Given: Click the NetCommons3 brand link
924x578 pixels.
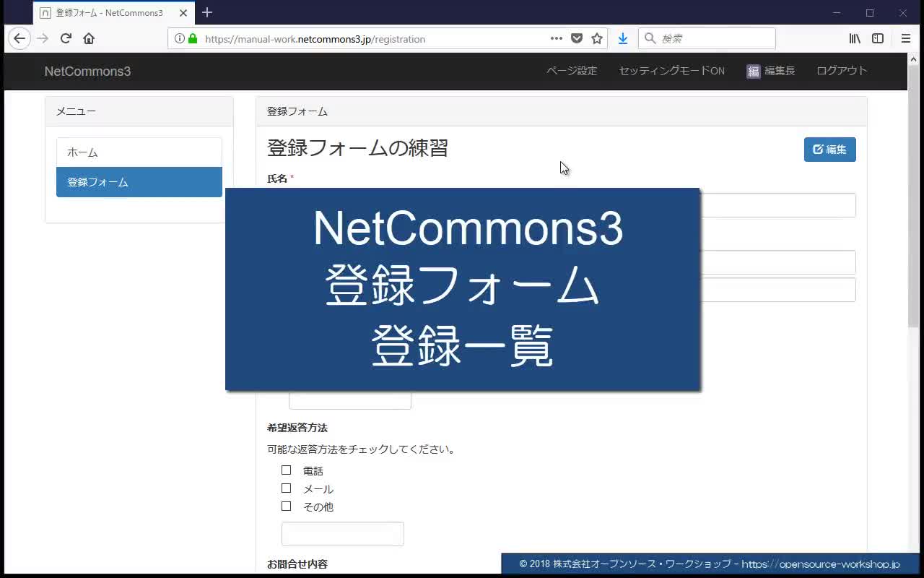Looking at the screenshot, I should point(87,72).
